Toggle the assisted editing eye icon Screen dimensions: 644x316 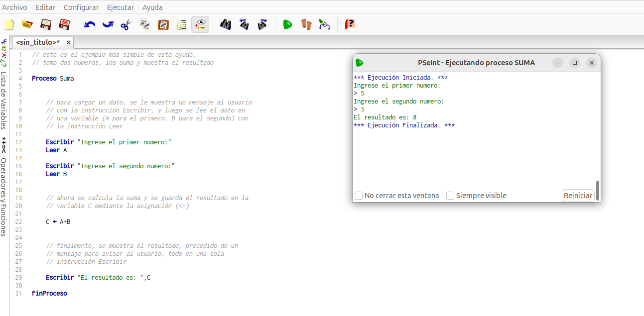click(200, 24)
